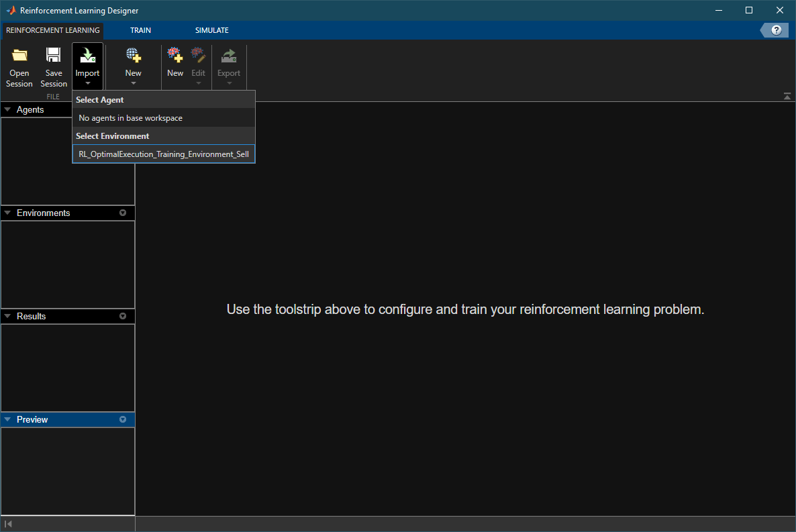Open the help question mark button
Image resolution: width=796 pixels, height=532 pixels.
(777, 30)
